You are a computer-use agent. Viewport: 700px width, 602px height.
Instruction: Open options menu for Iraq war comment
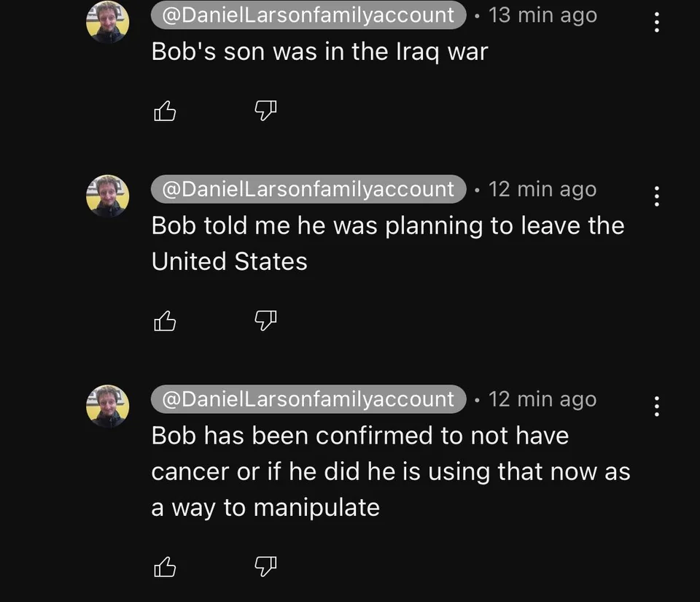click(x=657, y=20)
